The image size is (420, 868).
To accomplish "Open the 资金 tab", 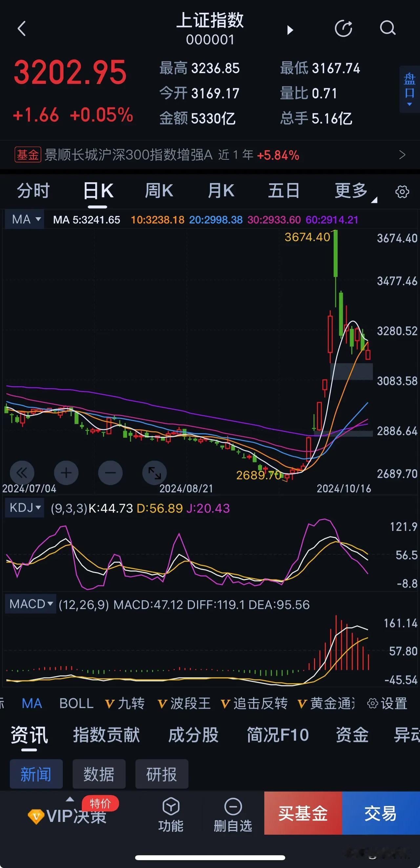I will [352, 735].
